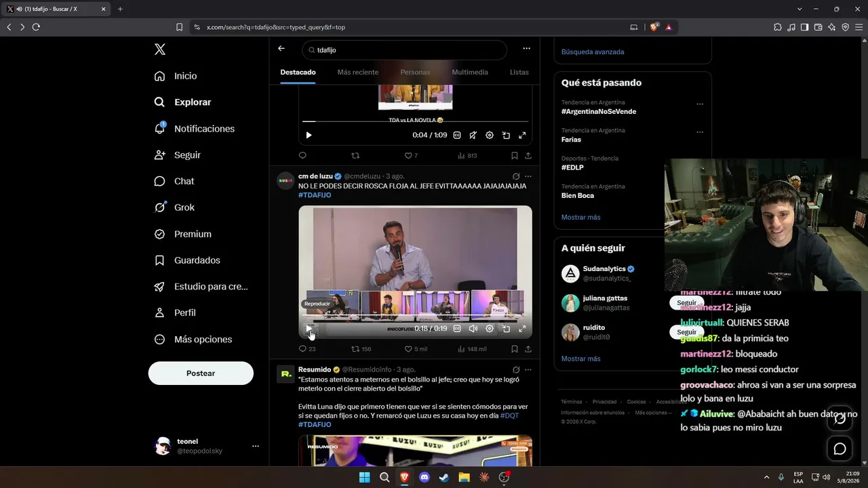
Task: Open the #DQT hashtag link
Action: [509, 415]
